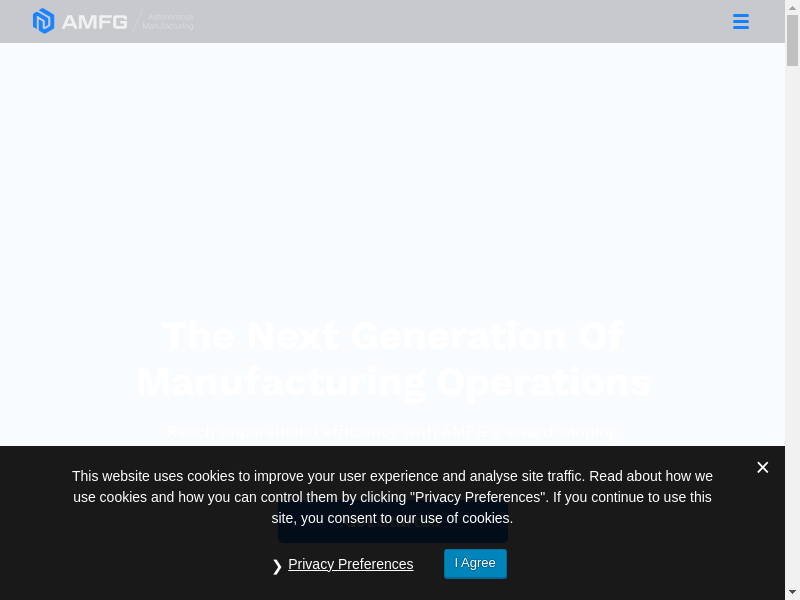Open the hamburger navigation menu
The image size is (800, 600).
pos(740,22)
